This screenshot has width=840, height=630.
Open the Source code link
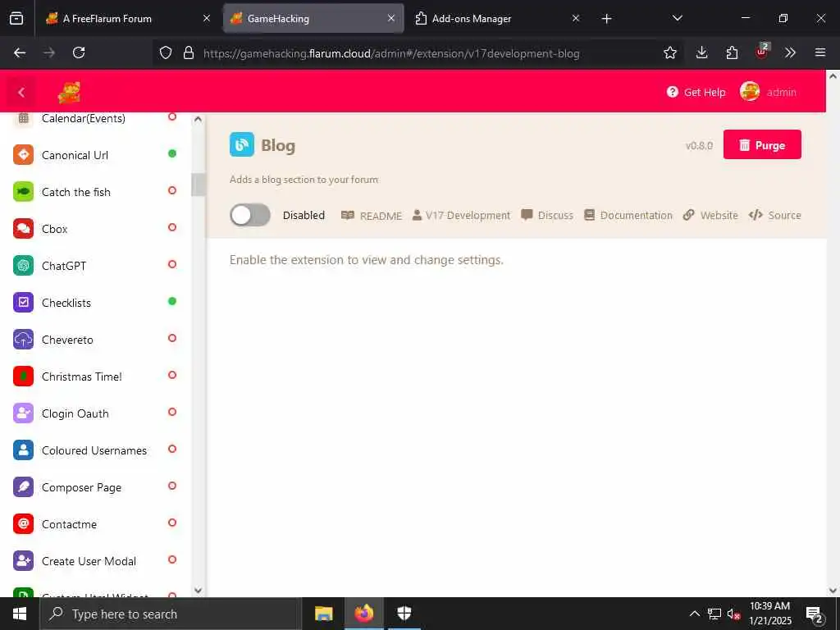pos(774,216)
